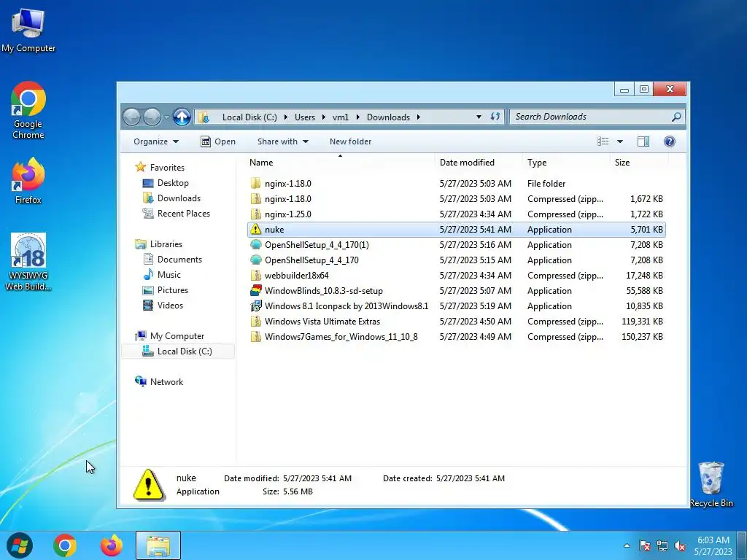Open Explorer help button

[670, 141]
